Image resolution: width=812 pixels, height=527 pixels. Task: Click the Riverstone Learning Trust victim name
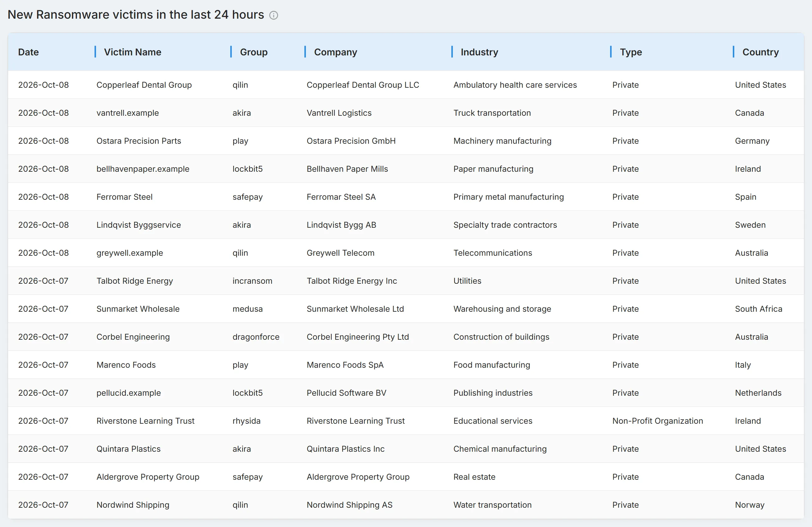pos(145,421)
